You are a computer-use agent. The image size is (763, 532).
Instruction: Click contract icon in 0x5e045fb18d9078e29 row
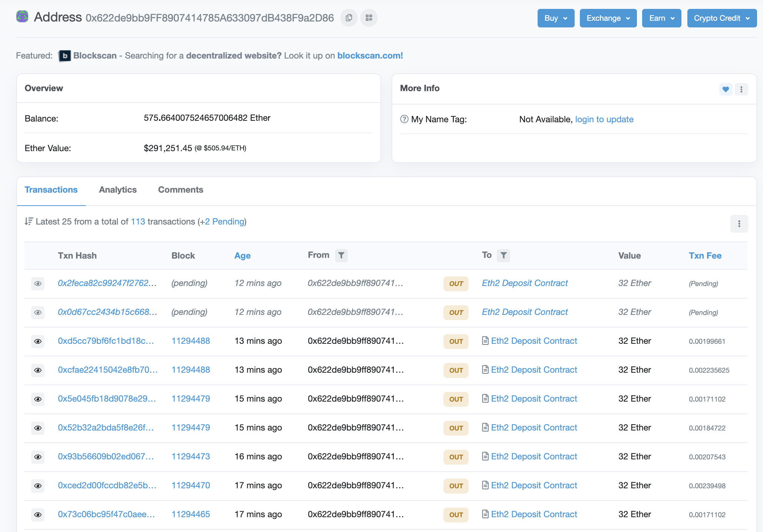(485, 399)
